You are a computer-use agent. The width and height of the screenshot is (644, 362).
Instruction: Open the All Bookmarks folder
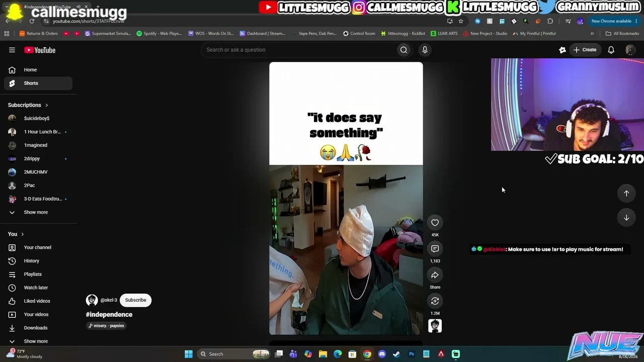click(622, 34)
